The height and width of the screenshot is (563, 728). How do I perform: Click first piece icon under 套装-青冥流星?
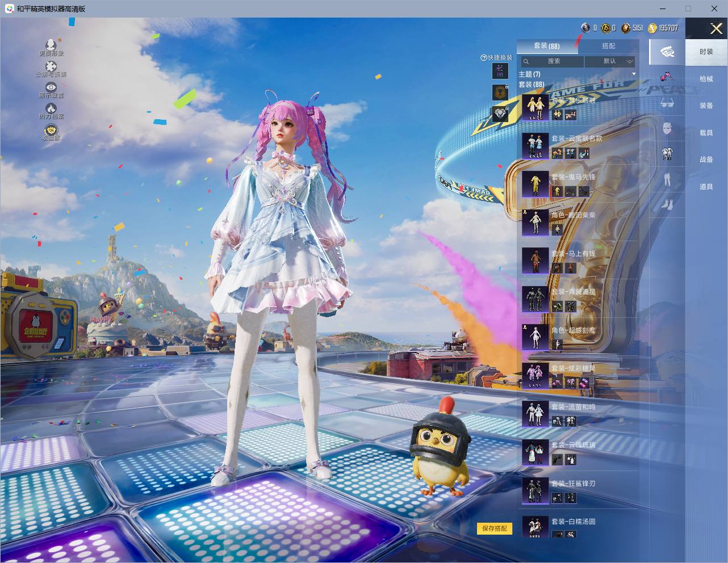pyautogui.click(x=557, y=306)
